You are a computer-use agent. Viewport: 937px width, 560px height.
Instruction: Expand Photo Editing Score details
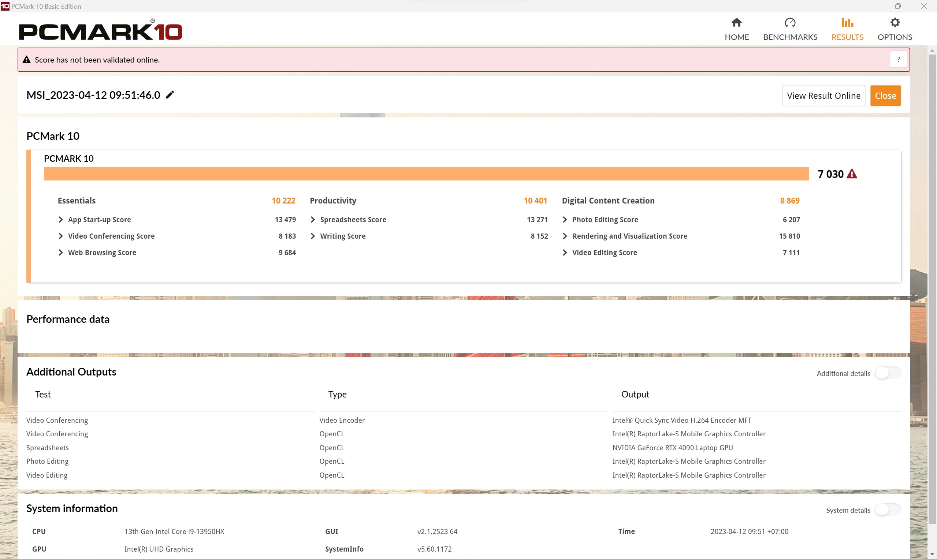[565, 220]
